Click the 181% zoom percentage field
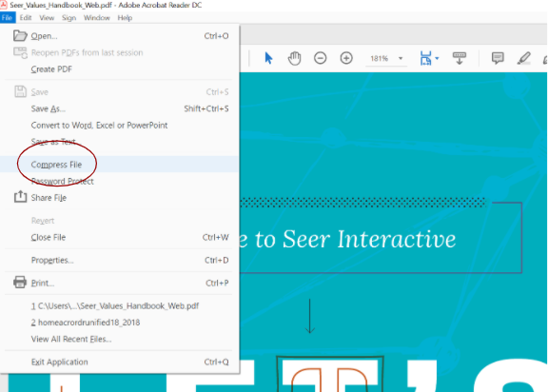 (x=380, y=58)
